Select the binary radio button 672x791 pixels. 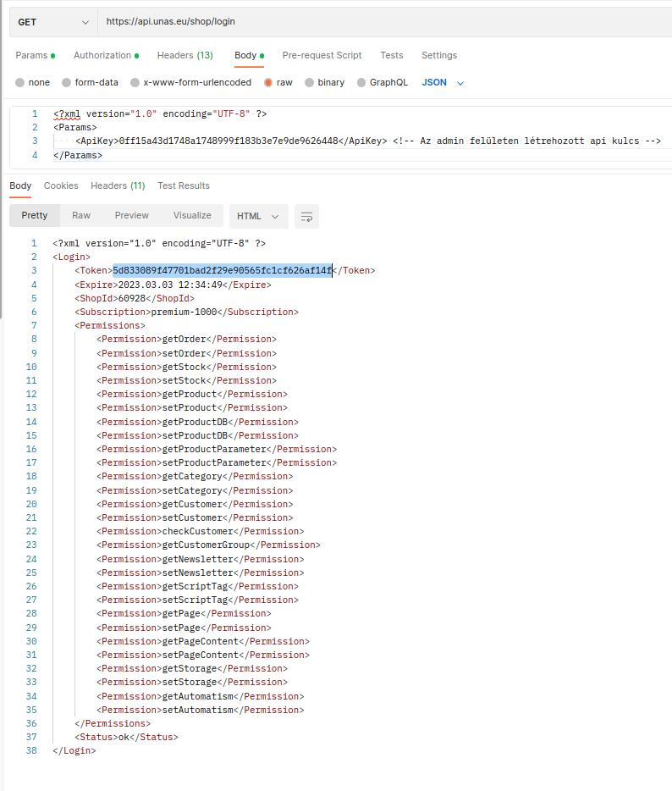click(x=309, y=83)
